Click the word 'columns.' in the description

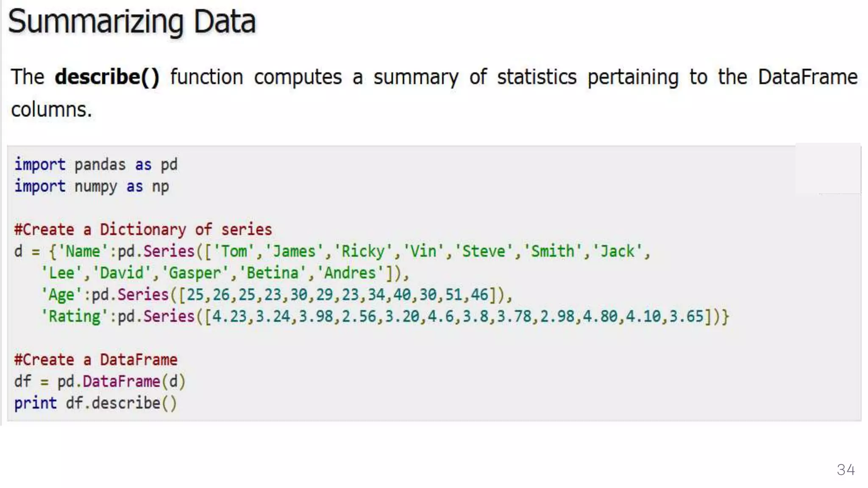tap(51, 110)
